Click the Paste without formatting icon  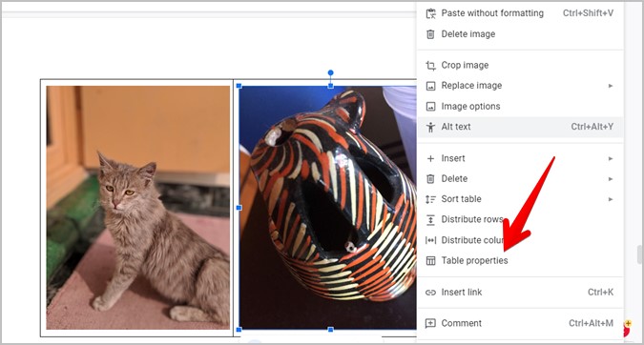pyautogui.click(x=430, y=13)
